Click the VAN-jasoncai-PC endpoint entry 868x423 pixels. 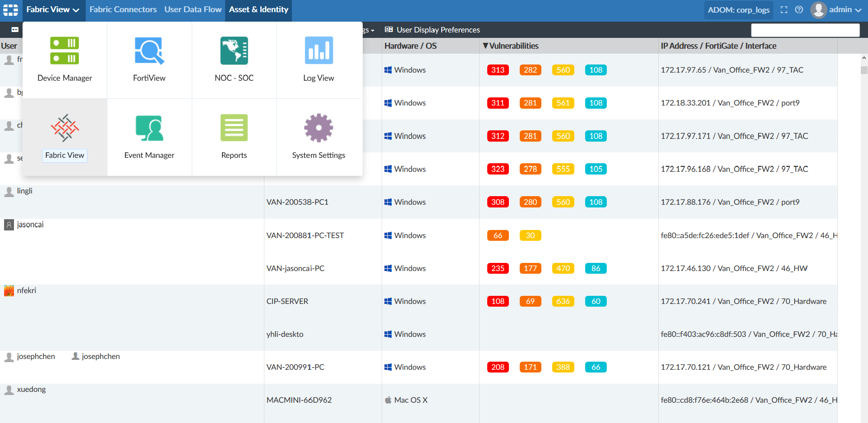click(295, 268)
